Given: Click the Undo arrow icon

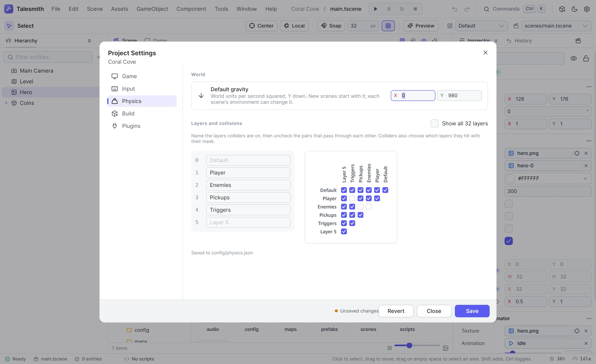Looking at the screenshot, I should pos(454,9).
